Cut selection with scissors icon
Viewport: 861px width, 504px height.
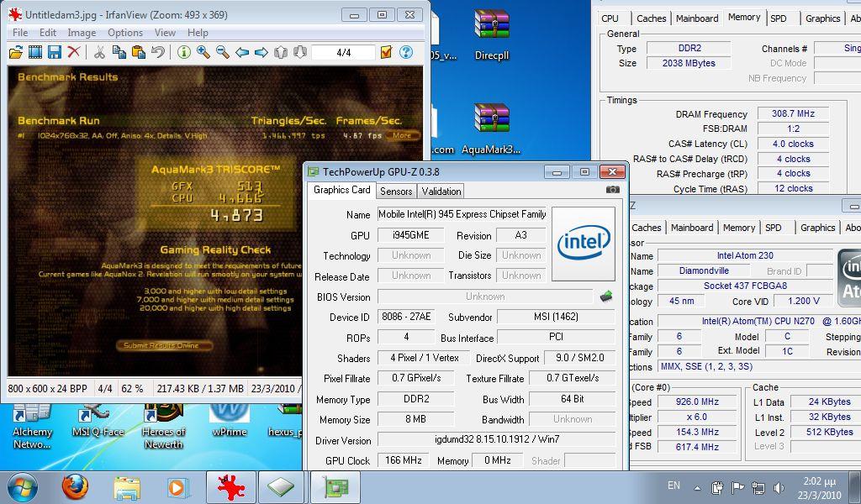click(x=99, y=52)
